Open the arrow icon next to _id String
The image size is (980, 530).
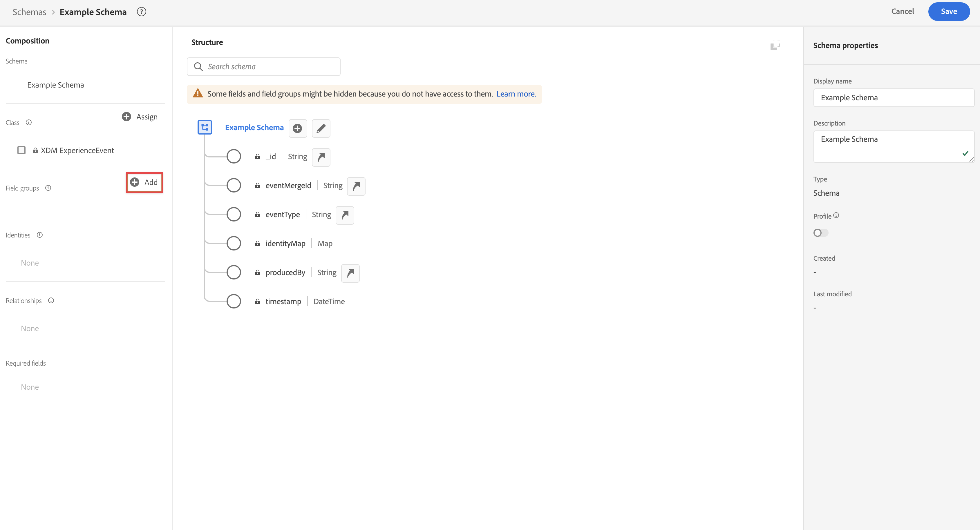click(321, 157)
